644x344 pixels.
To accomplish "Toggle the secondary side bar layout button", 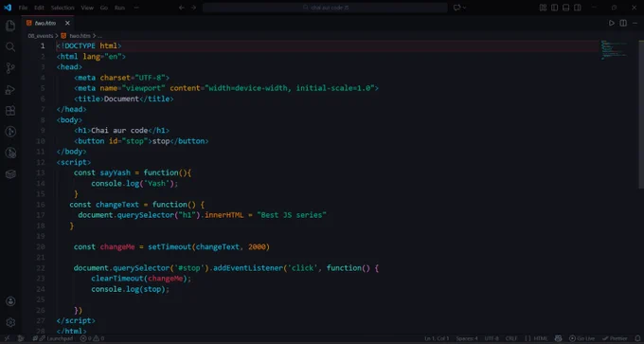I will [x=578, y=8].
